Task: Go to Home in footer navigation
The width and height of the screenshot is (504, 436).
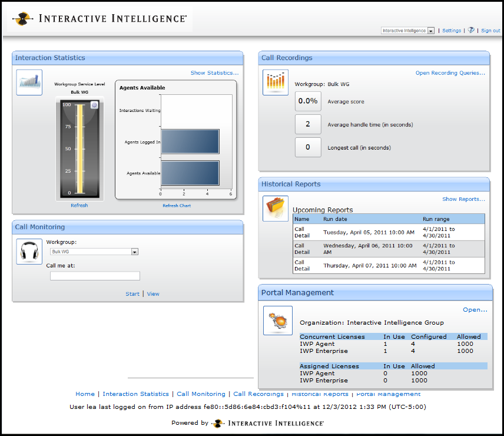Action: click(85, 394)
